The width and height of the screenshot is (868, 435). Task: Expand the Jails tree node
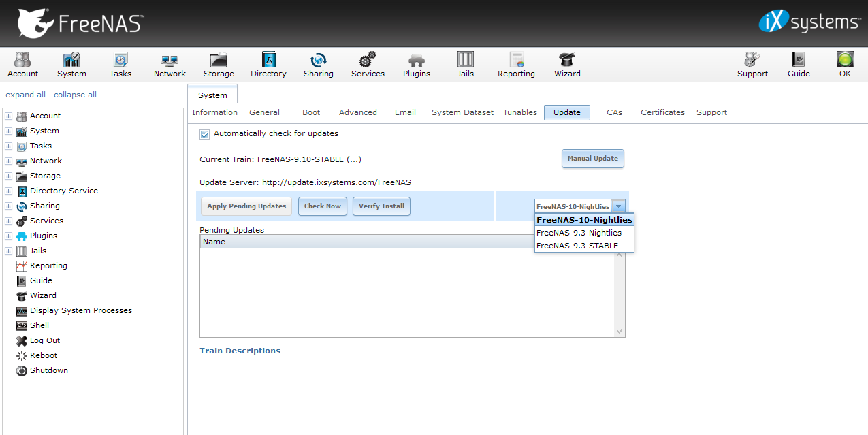coord(9,251)
